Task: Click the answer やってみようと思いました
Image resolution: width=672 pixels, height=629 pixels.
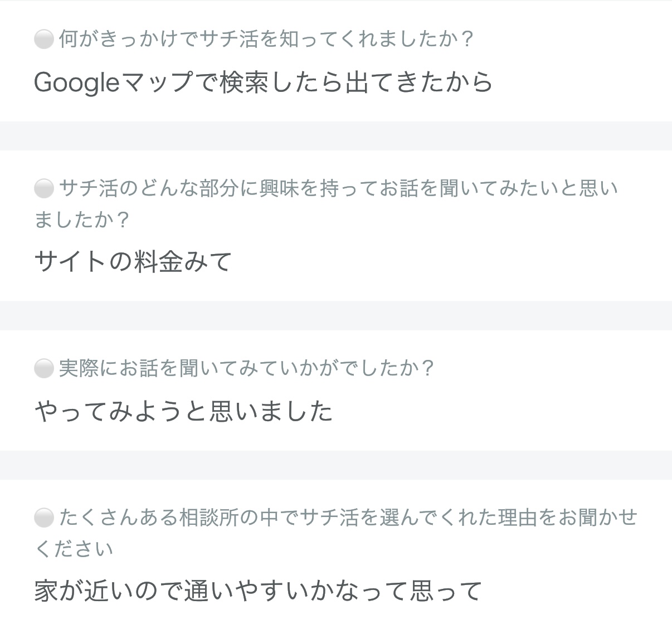Action: [x=183, y=411]
